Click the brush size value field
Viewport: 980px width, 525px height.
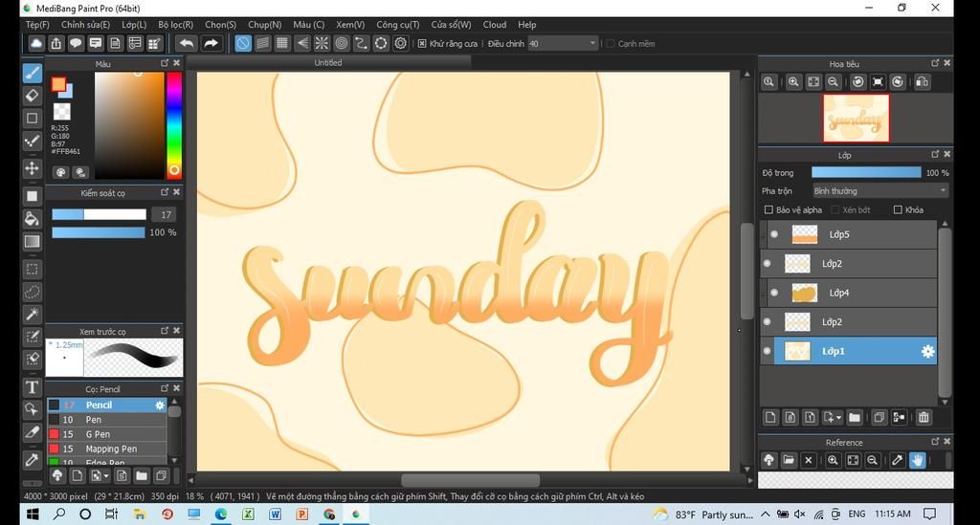(165, 215)
